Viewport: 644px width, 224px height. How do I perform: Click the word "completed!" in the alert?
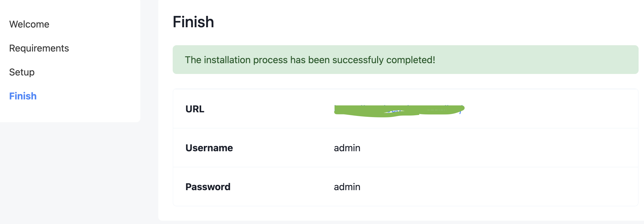pos(410,60)
